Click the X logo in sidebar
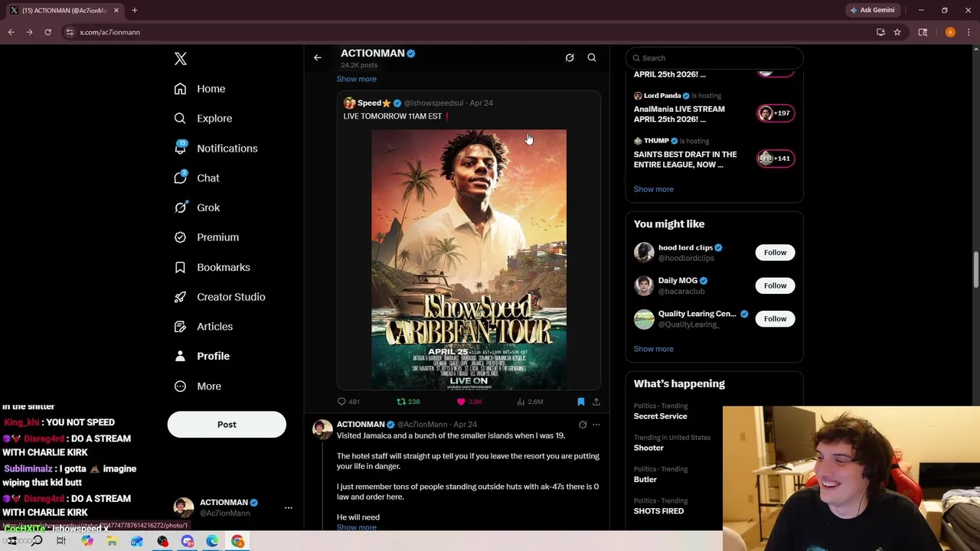The width and height of the screenshot is (980, 551). (181, 59)
